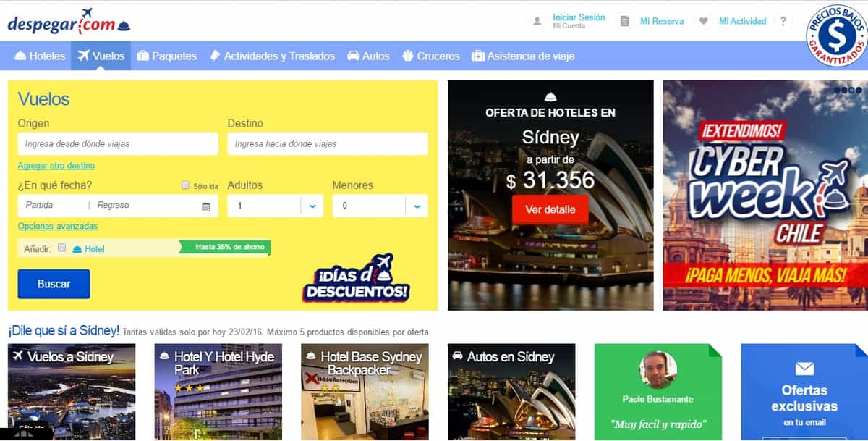Open the question mark help icon

coord(783,22)
